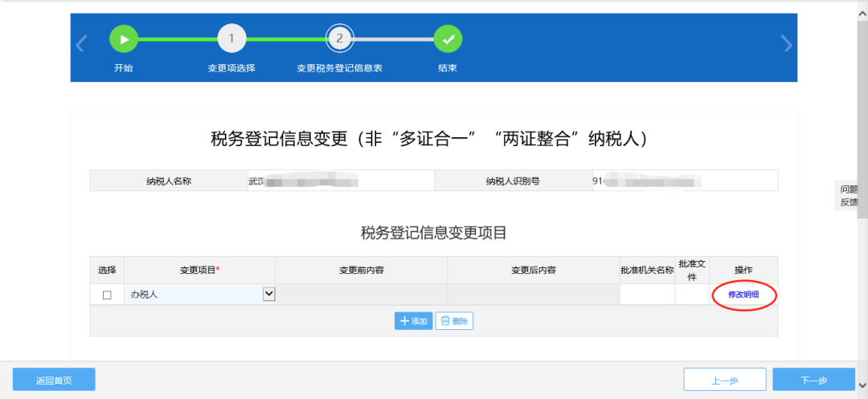Viewport: 868px width, 399px height.
Task: Click 返回首页 button
Action: (54, 380)
